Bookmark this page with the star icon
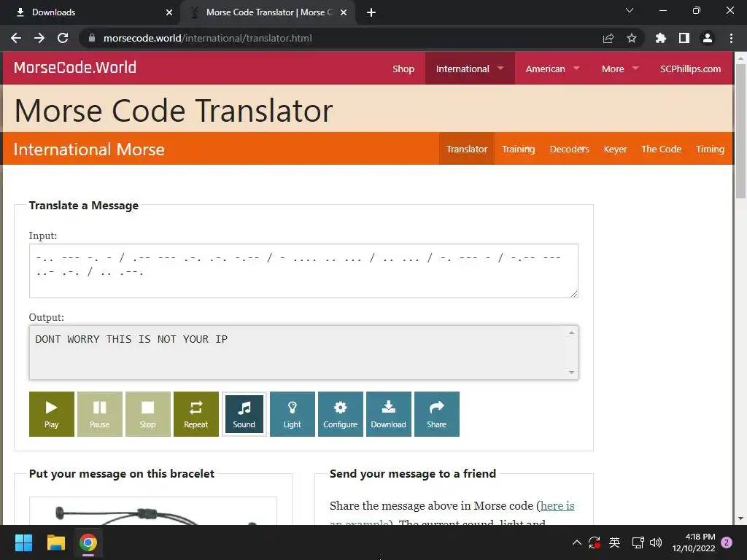Image resolution: width=747 pixels, height=560 pixels. point(632,38)
